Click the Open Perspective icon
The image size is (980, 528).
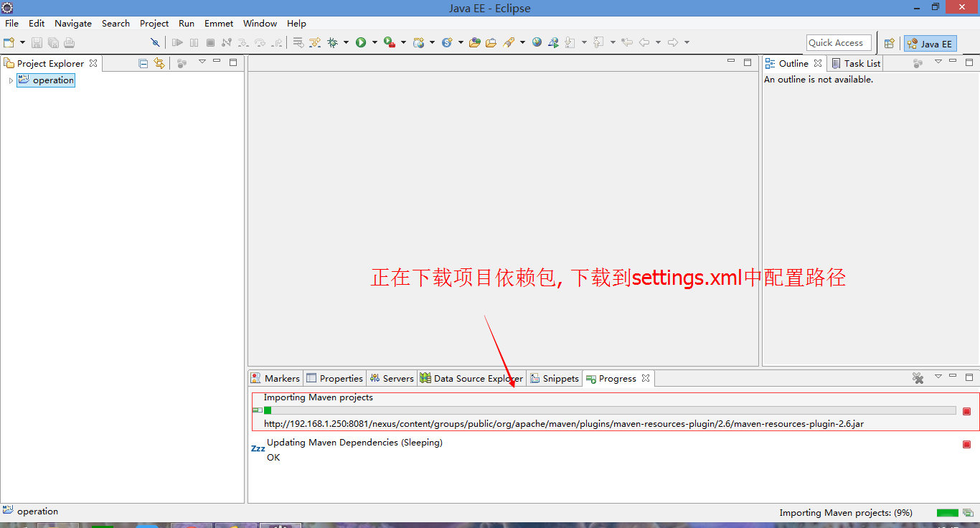tap(890, 43)
